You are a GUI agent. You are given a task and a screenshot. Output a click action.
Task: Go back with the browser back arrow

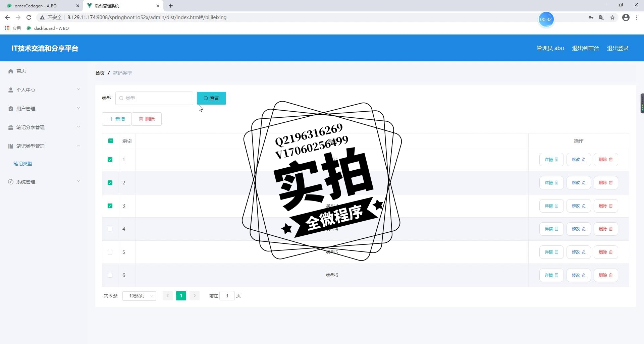7,17
